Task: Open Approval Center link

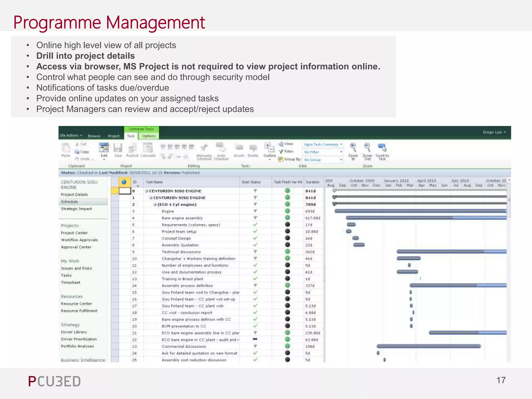Action: pyautogui.click(x=76, y=247)
